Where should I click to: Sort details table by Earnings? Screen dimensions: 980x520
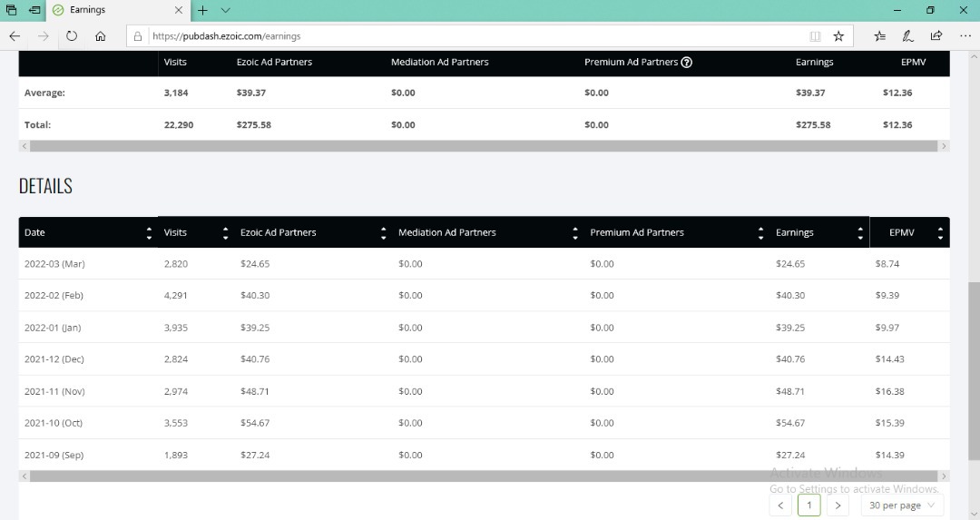(x=860, y=232)
